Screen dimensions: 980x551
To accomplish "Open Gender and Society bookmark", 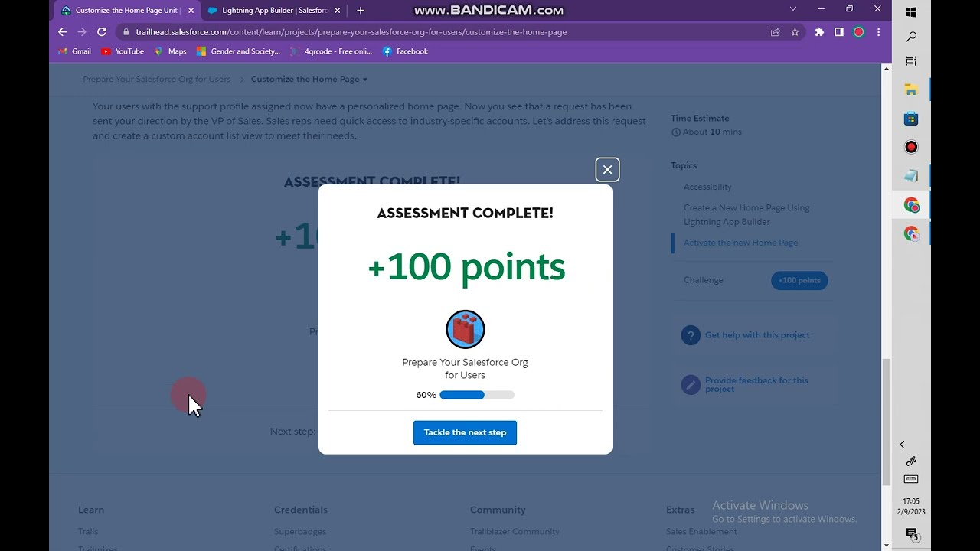I will pos(238,51).
